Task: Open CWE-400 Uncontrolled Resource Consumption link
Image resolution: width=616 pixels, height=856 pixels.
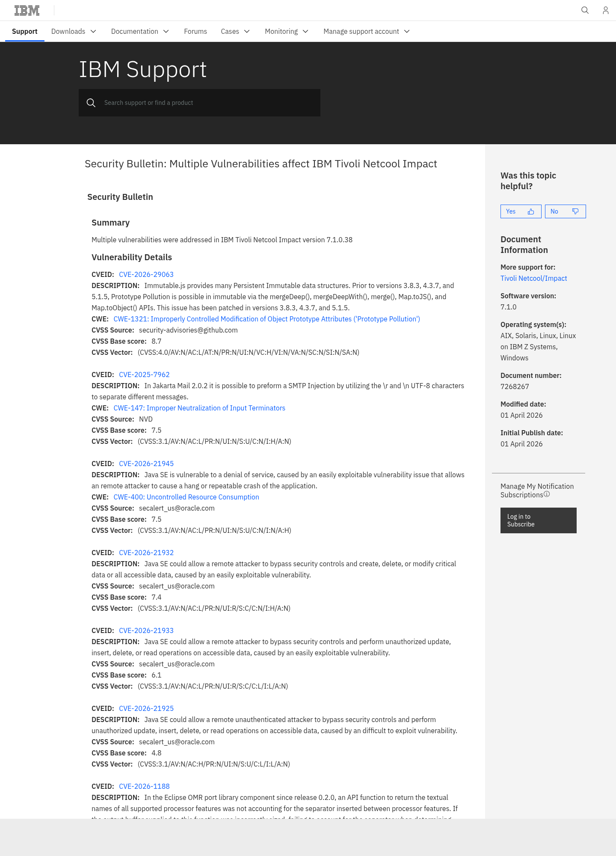Action: pyautogui.click(x=186, y=497)
